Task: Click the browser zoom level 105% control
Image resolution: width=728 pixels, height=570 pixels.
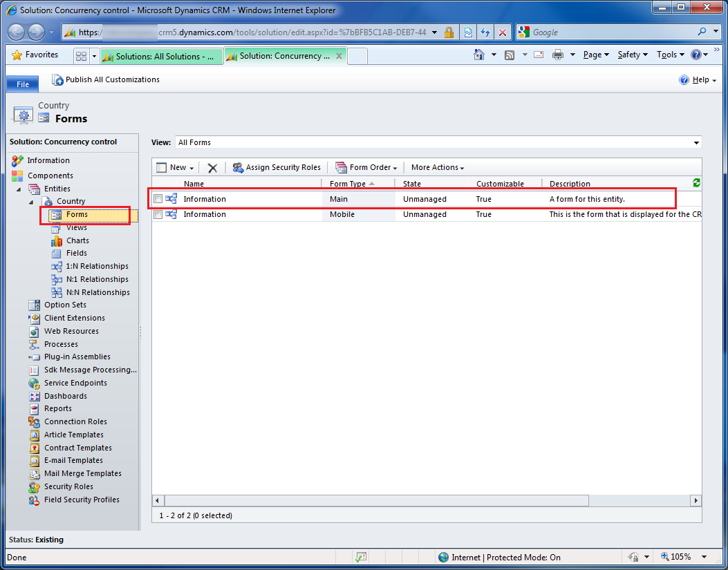Action: (x=681, y=557)
